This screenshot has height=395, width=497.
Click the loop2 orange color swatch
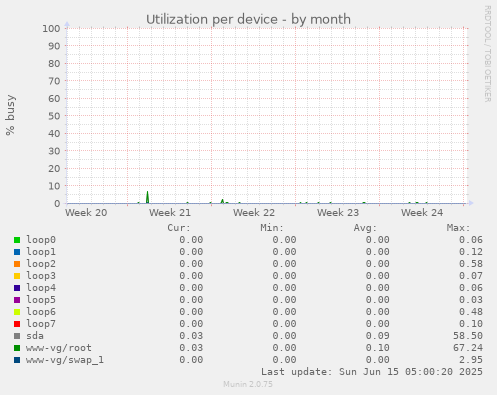tap(17, 264)
